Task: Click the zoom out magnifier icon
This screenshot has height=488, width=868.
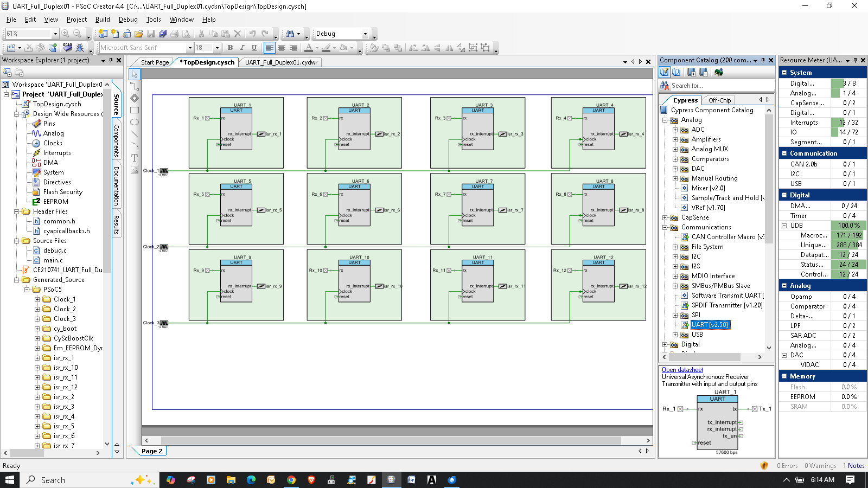Action: tap(78, 34)
